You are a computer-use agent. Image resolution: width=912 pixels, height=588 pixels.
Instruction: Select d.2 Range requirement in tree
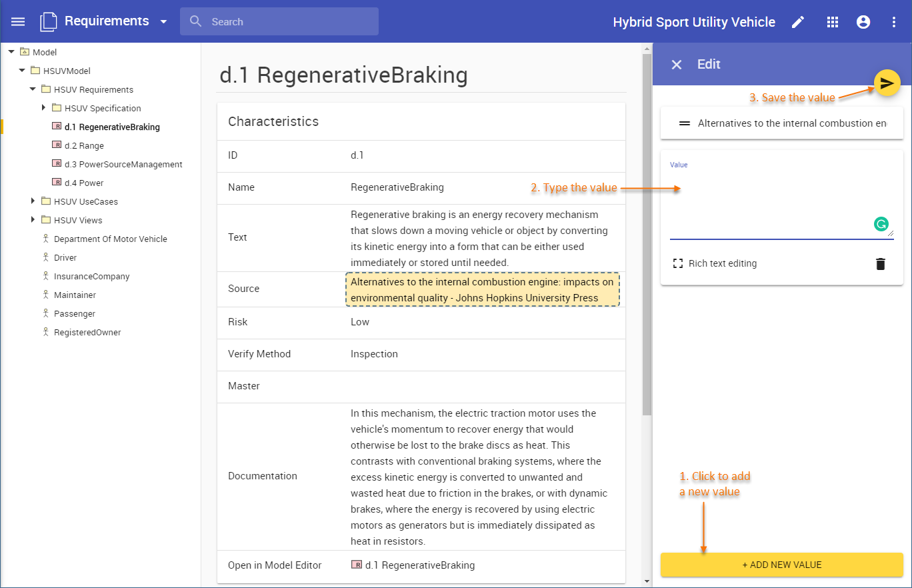pos(84,145)
